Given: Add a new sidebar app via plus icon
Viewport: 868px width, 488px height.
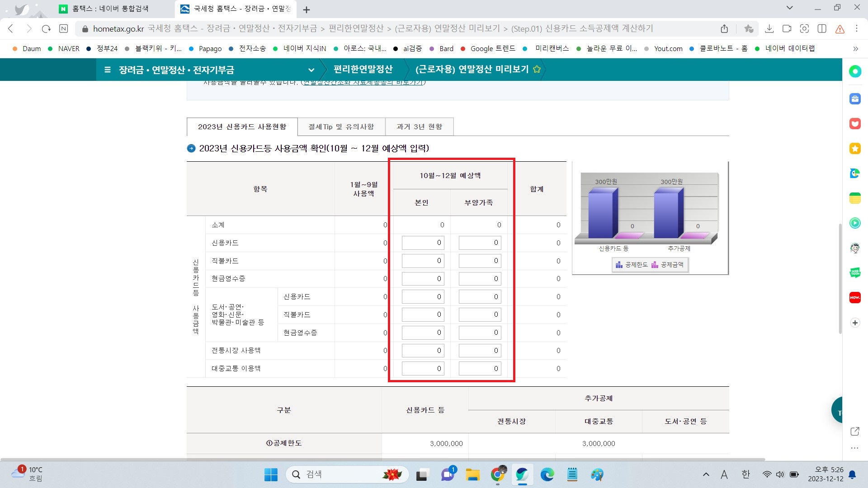Looking at the screenshot, I should (855, 323).
